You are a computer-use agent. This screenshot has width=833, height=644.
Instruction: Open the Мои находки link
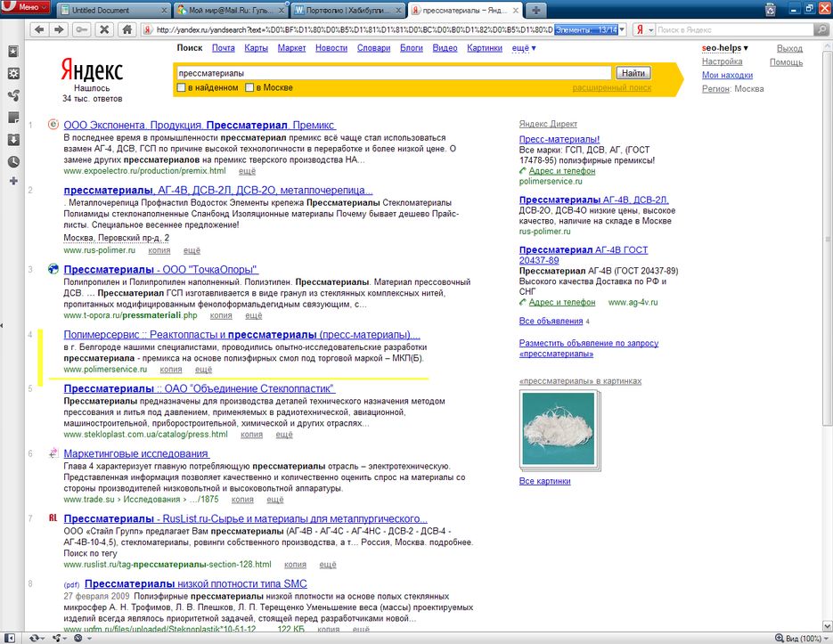727,75
